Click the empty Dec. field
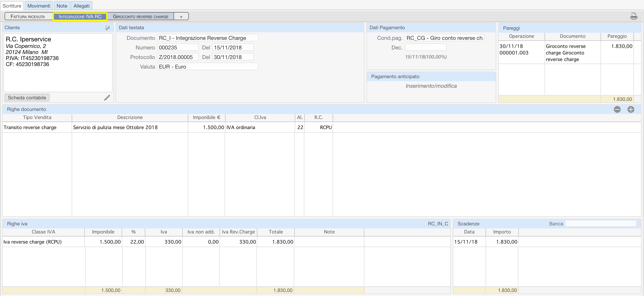644x296 pixels. tap(425, 47)
